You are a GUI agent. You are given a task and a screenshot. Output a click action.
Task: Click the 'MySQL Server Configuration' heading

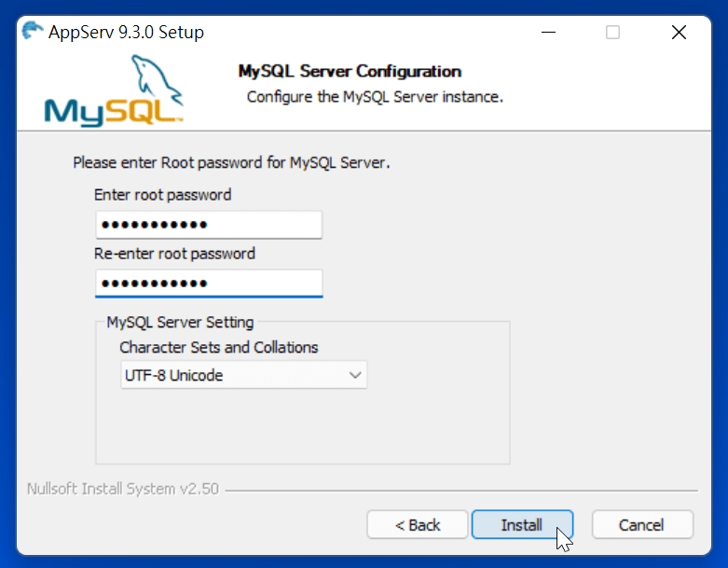click(x=350, y=71)
